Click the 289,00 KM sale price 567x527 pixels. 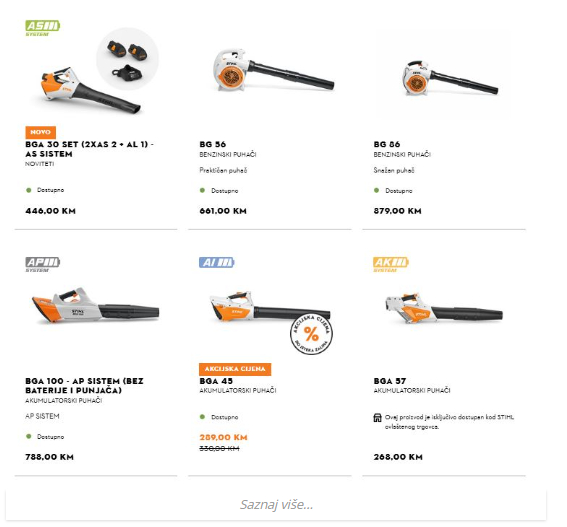(x=223, y=437)
